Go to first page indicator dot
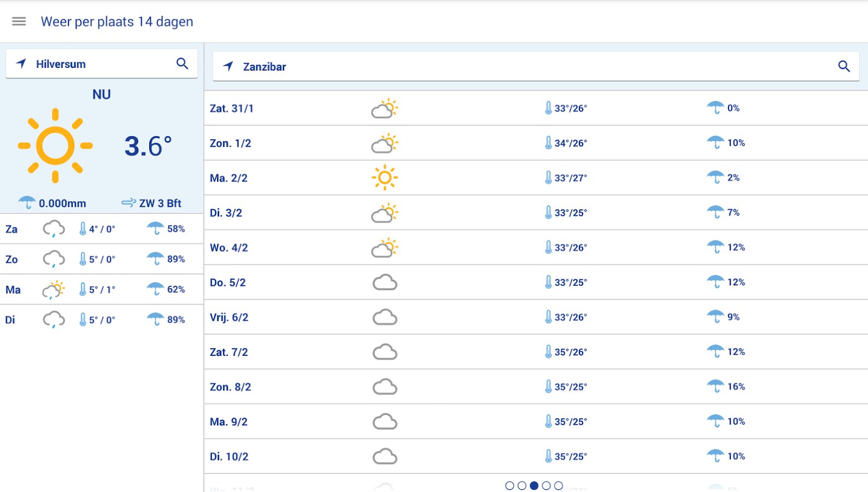This screenshot has height=492, width=868. point(509,485)
